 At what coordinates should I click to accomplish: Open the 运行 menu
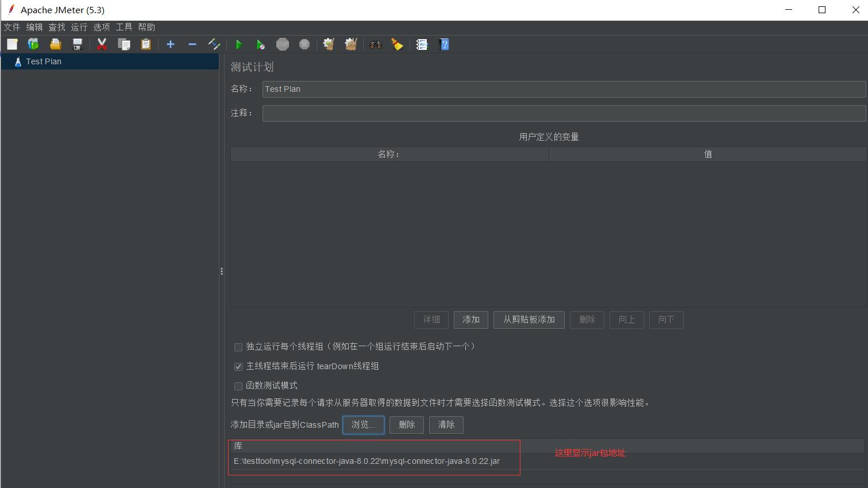79,27
